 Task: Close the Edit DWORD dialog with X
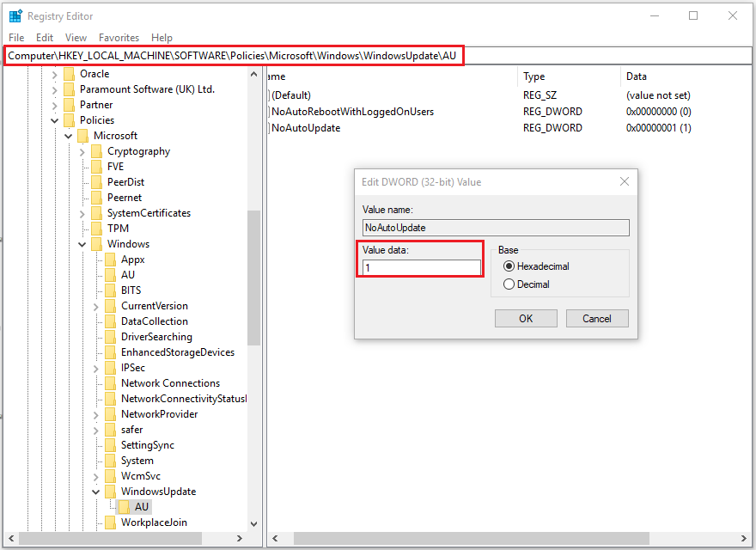point(625,181)
